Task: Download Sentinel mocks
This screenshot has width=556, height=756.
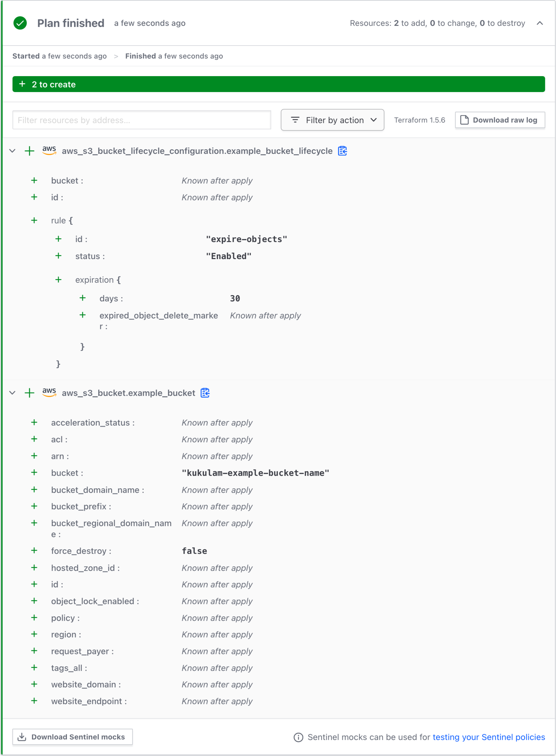Action: point(72,737)
